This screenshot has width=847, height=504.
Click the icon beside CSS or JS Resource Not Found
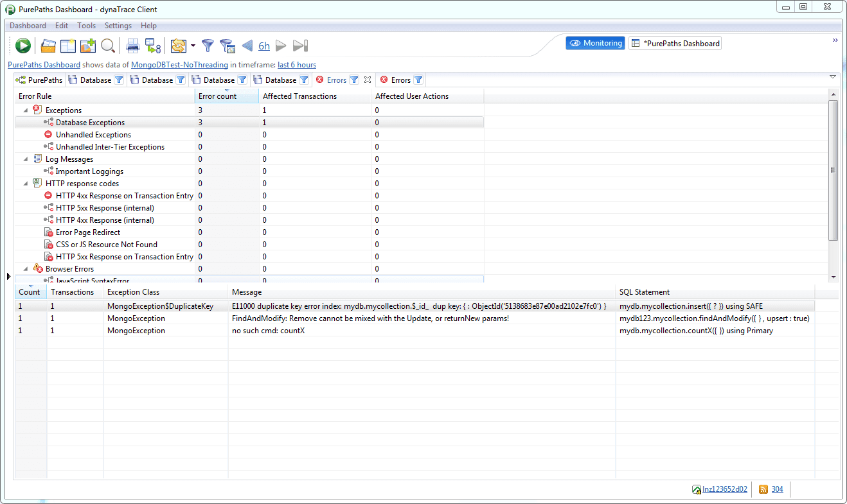coord(48,245)
